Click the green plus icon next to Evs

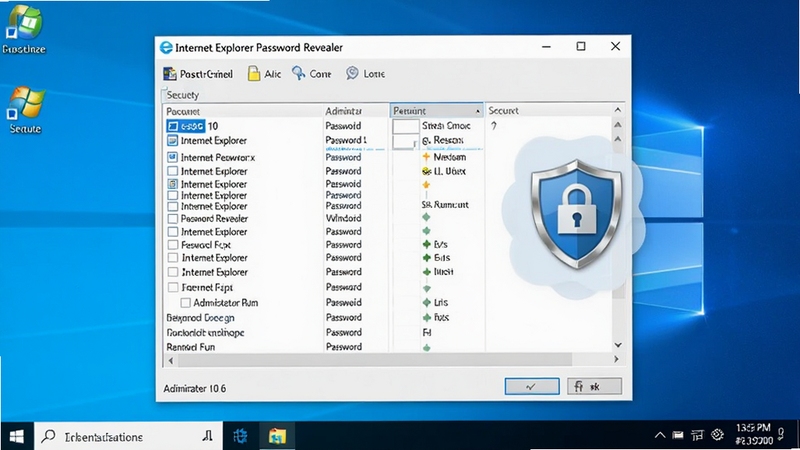point(427,244)
